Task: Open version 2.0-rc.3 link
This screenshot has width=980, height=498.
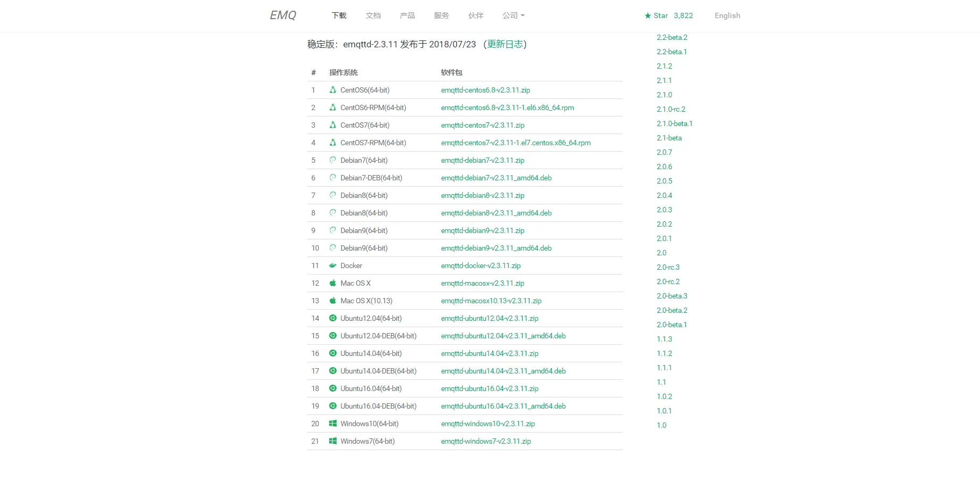Action: pyautogui.click(x=668, y=267)
